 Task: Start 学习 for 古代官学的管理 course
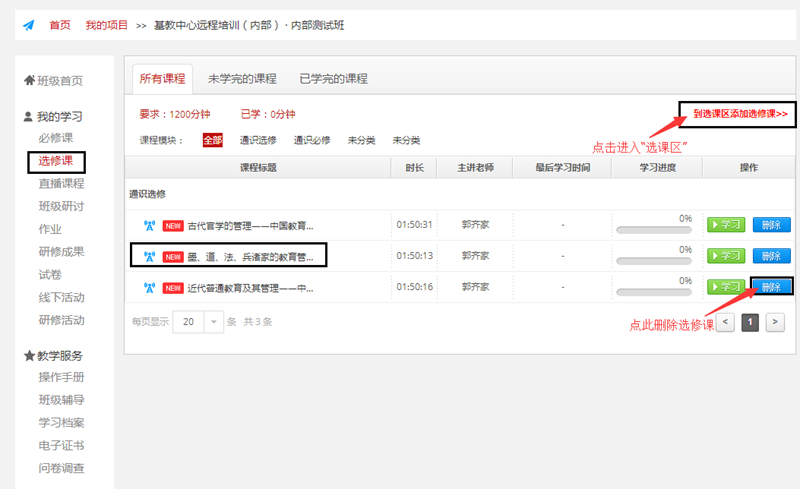tap(726, 225)
